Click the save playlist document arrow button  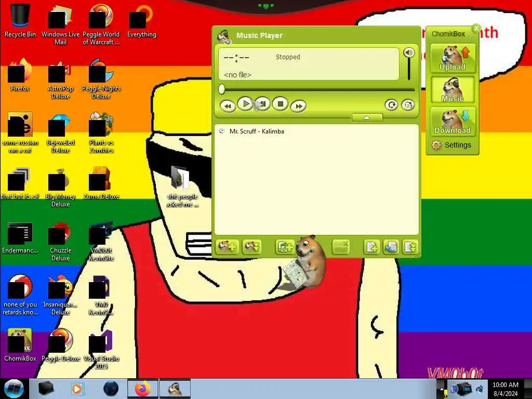pos(410,247)
